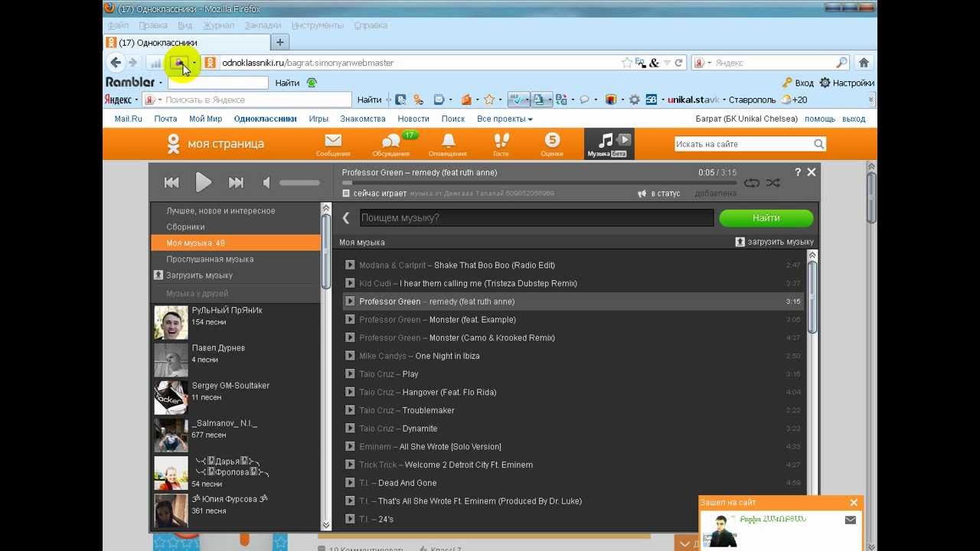Image resolution: width=980 pixels, height=551 pixels.
Task: Play Taio Cruz Hangover track
Action: (x=350, y=392)
